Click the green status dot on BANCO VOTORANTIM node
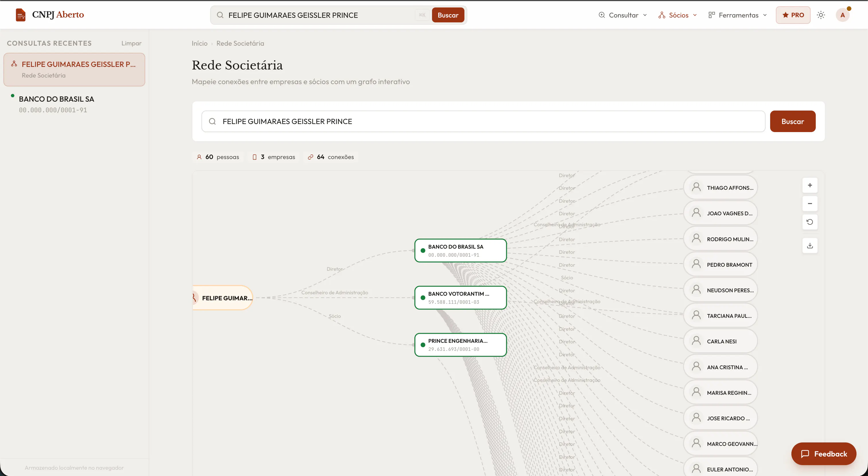 pos(423,298)
